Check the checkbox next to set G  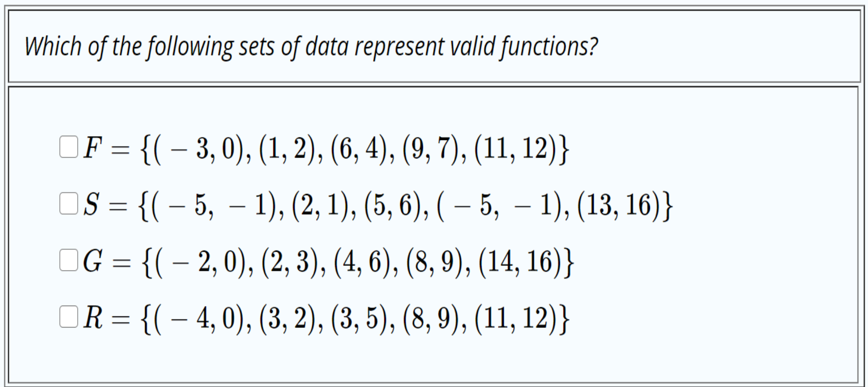coord(69,260)
